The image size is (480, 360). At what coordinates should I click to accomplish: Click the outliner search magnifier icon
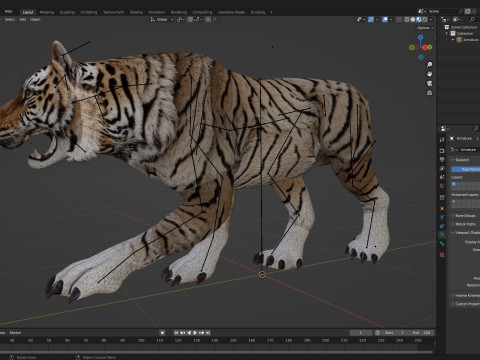click(x=472, y=19)
